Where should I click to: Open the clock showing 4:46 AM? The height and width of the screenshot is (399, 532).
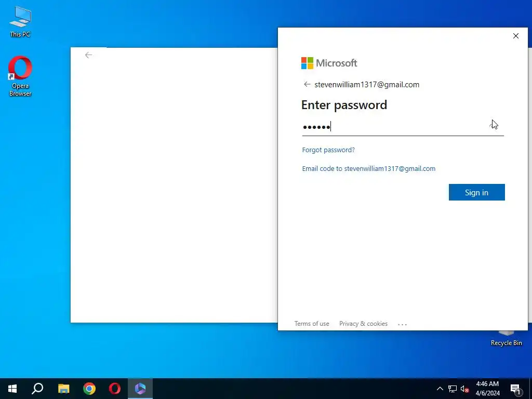(487, 389)
